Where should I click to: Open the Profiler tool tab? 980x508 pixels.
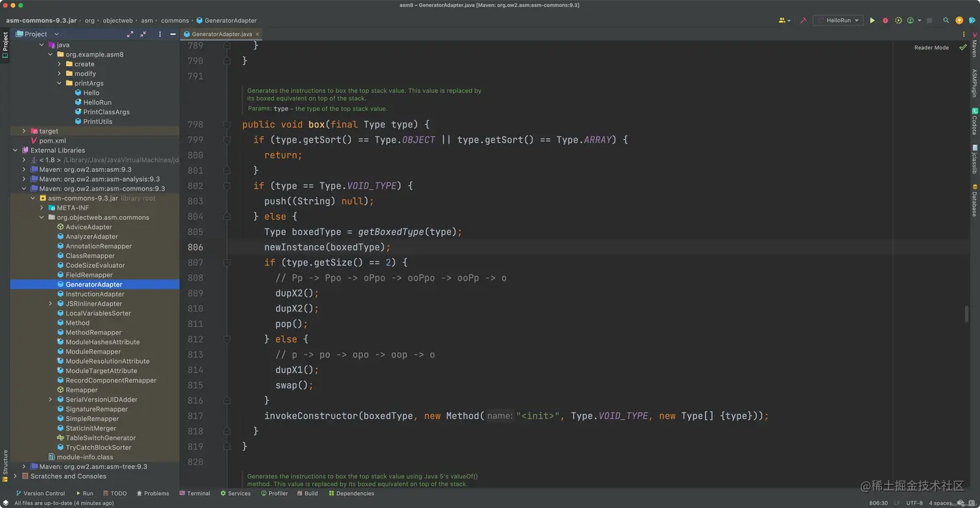[274, 493]
